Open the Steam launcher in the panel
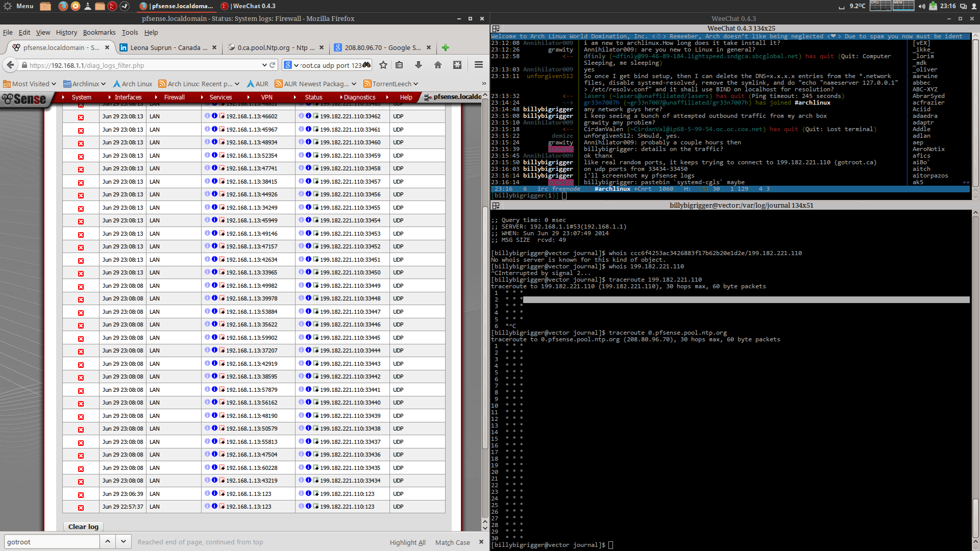Image resolution: width=980 pixels, height=551 pixels. [x=125, y=6]
